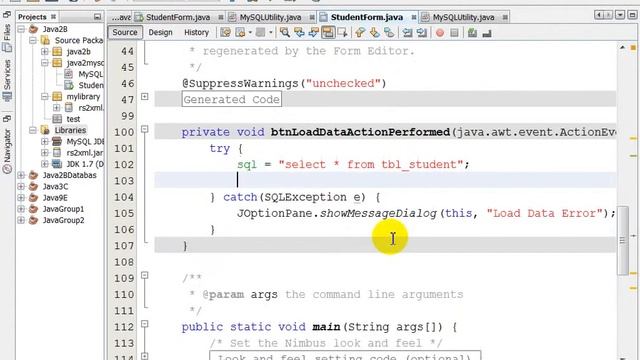The width and height of the screenshot is (640, 360).
Task: Open the Back history dropdown arrow
Action: 250,33
